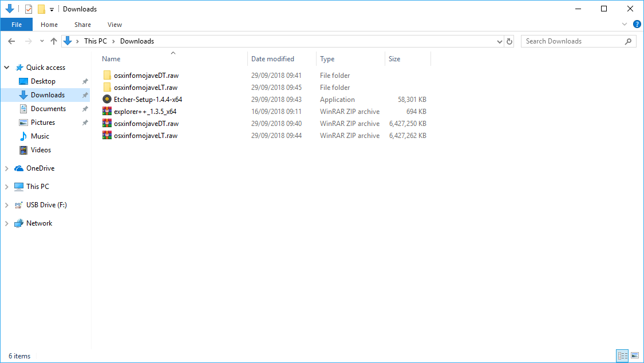Select the explorer++_1.3.5_x64 ZIP archive icon
This screenshot has height=363, width=644.
point(107,112)
